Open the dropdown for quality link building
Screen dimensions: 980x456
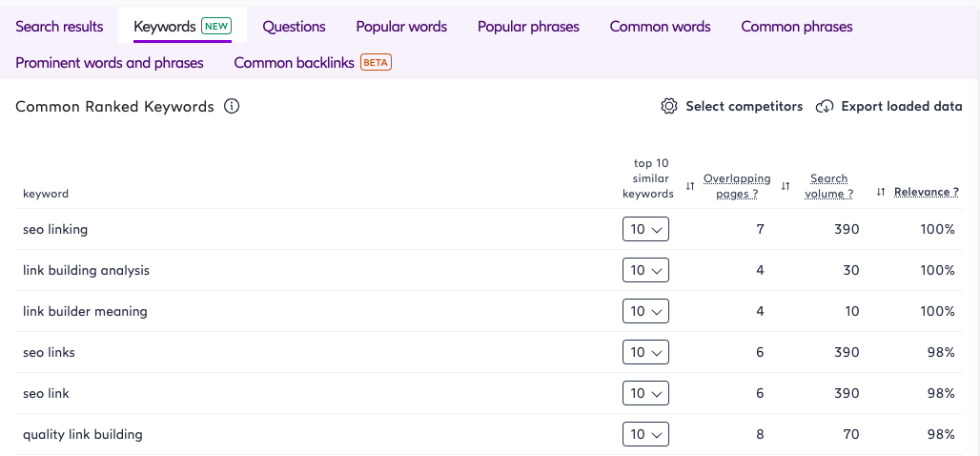(645, 434)
